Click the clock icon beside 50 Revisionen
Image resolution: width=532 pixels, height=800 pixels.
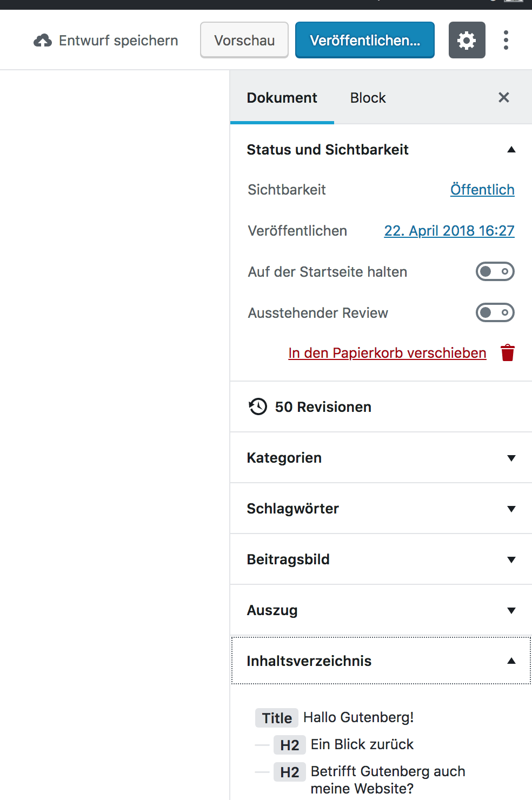tap(257, 406)
